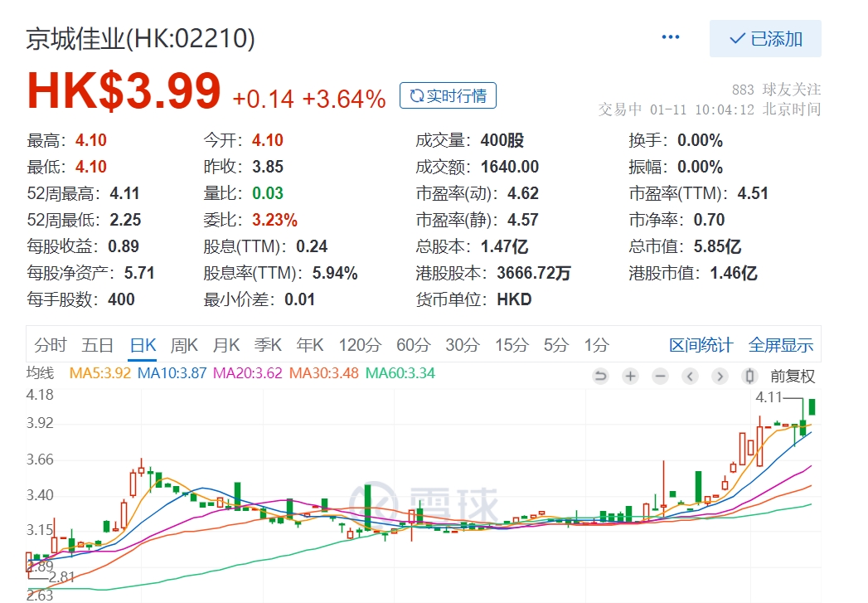Screen dimensions: 868x603
Task: Switch to the 5分 chart tab
Action: click(x=555, y=345)
